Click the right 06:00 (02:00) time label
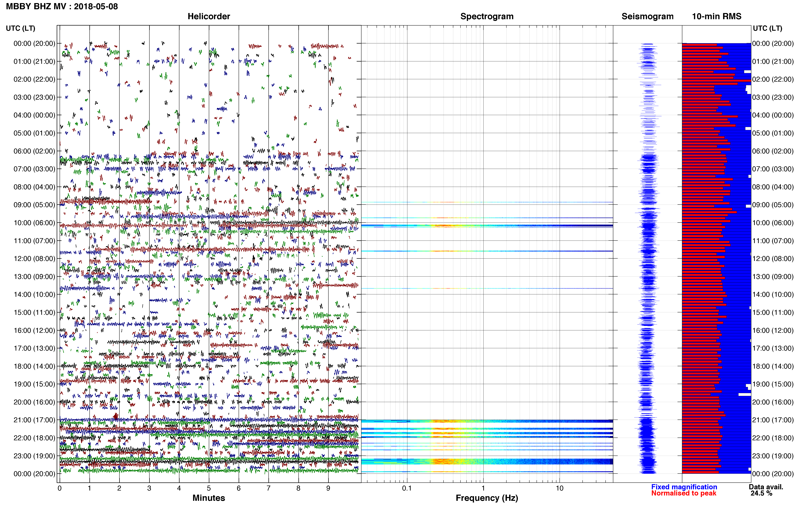This screenshot has height=508, width=812. tap(773, 151)
